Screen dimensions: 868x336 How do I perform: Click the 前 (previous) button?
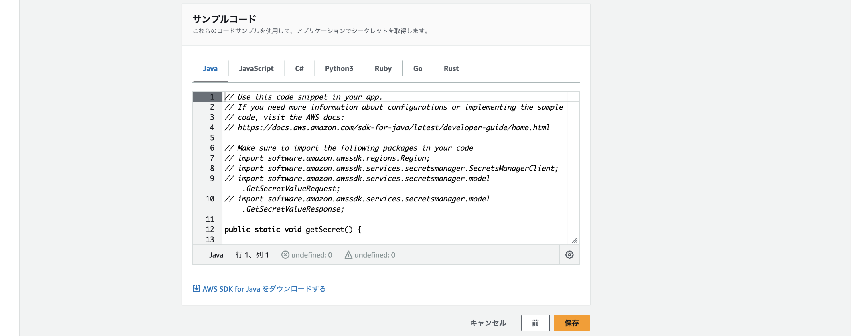pos(535,323)
